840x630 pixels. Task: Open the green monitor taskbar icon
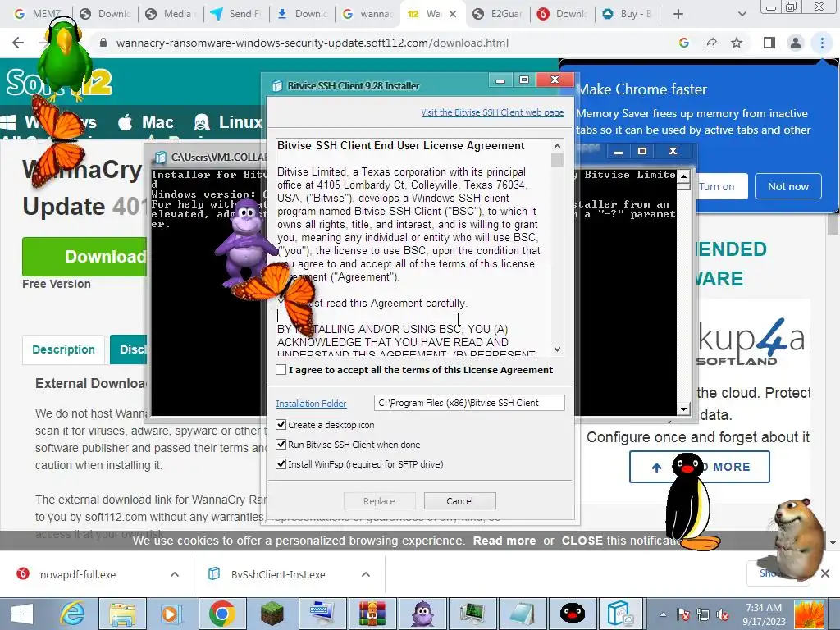tap(472, 614)
